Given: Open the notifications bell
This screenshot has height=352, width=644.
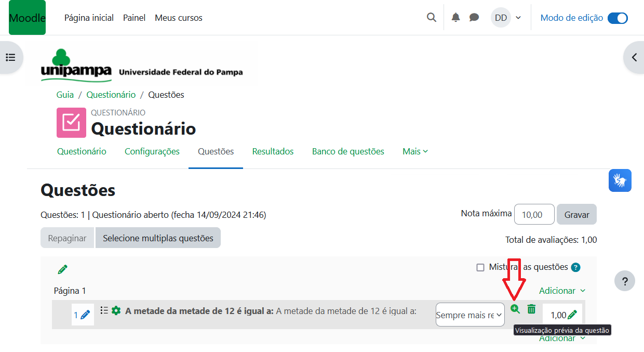Looking at the screenshot, I should [455, 18].
